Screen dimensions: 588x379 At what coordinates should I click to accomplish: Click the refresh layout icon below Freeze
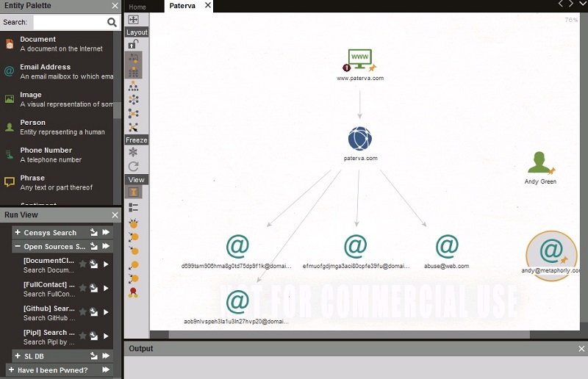(134, 166)
